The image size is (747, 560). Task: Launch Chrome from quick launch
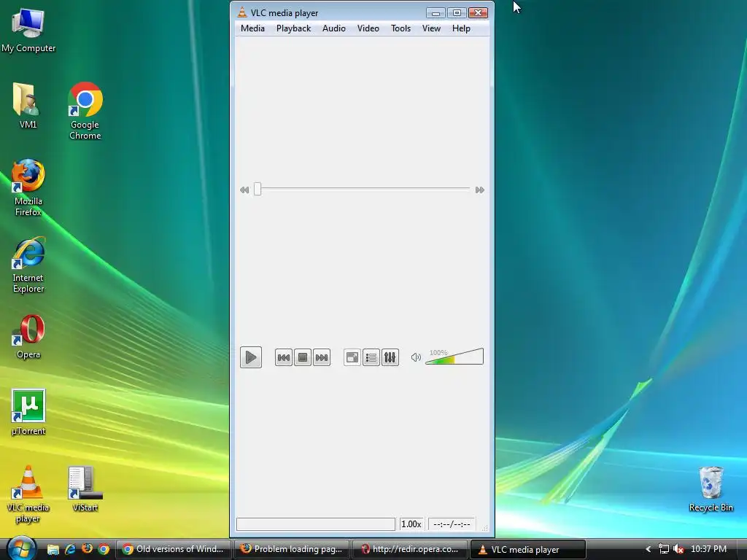104,550
